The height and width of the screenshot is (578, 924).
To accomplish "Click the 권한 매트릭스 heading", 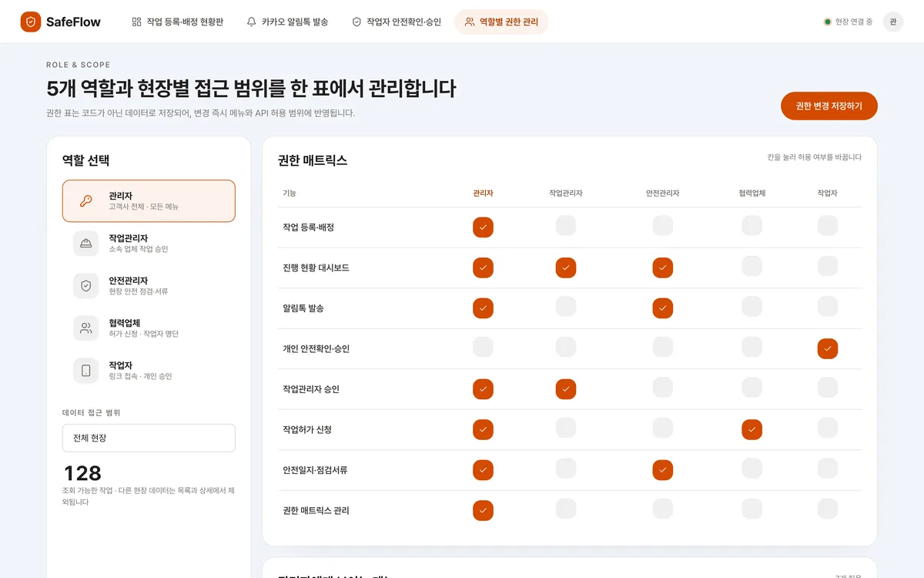I will click(x=313, y=160).
